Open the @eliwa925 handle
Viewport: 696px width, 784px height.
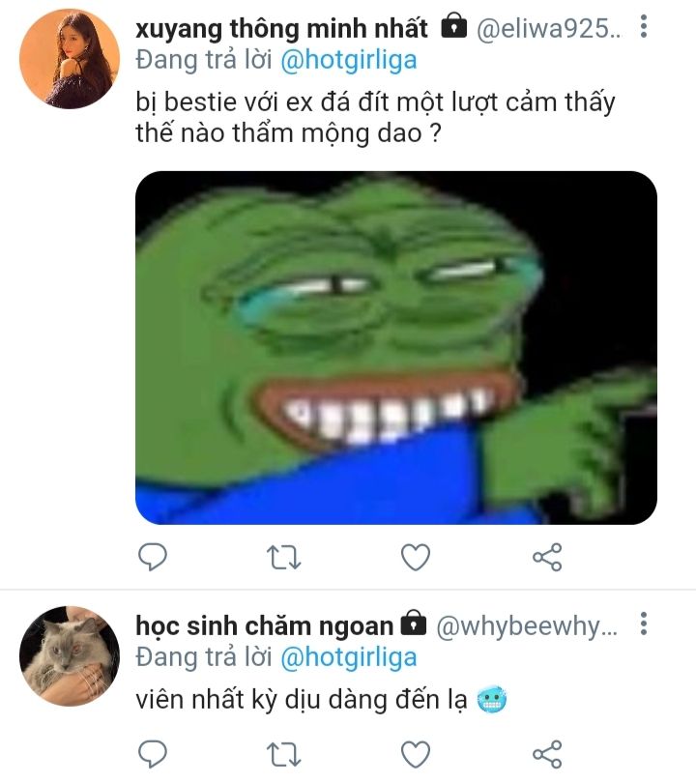click(548, 28)
